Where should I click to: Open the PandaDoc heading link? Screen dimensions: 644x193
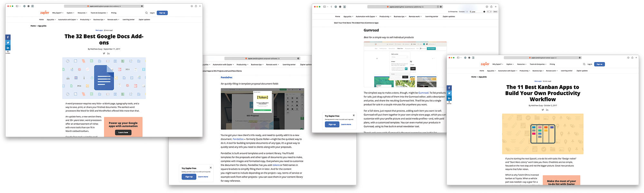(x=226, y=78)
